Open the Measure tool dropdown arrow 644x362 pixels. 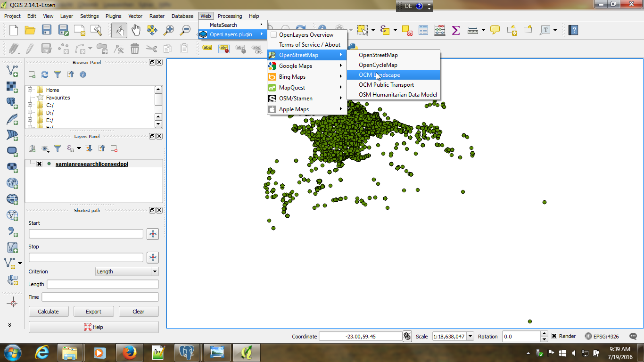(484, 30)
